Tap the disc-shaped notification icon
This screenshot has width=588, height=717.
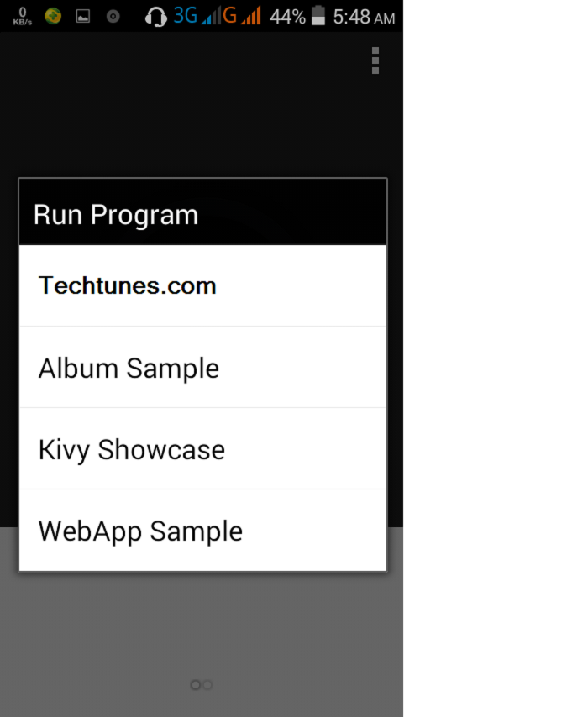113,16
